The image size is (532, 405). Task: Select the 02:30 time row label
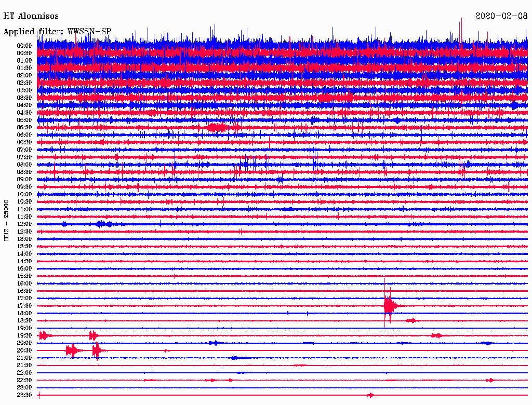[24, 83]
